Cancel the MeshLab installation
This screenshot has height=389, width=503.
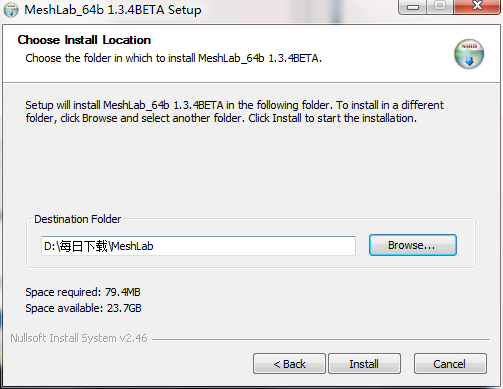450,364
